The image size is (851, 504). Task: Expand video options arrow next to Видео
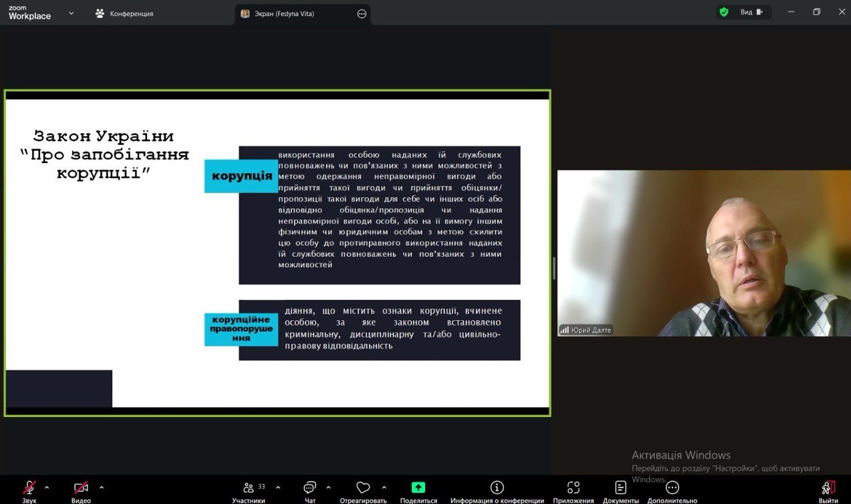pyautogui.click(x=102, y=487)
